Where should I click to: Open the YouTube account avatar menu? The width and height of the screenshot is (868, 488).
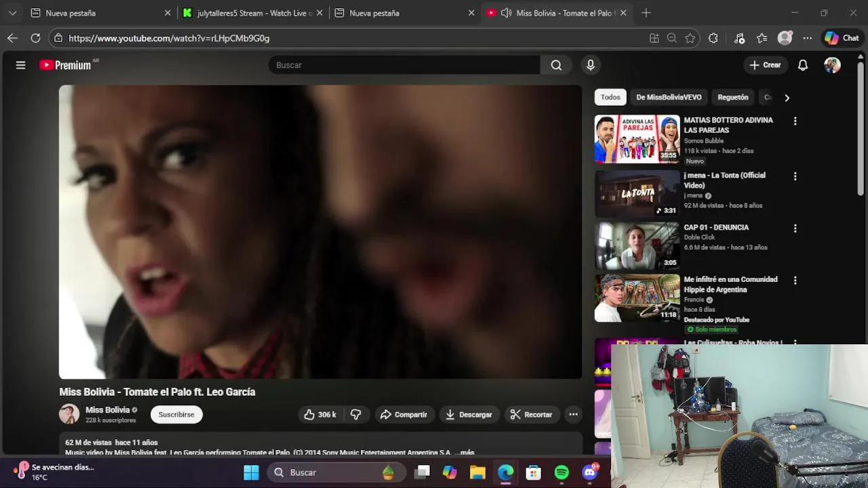(832, 65)
